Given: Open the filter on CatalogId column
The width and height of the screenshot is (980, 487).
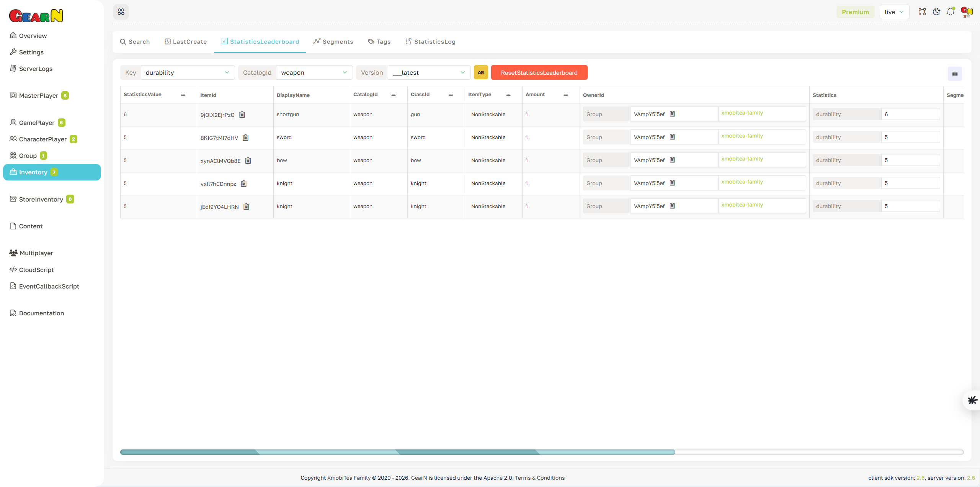Looking at the screenshot, I should click(x=394, y=94).
